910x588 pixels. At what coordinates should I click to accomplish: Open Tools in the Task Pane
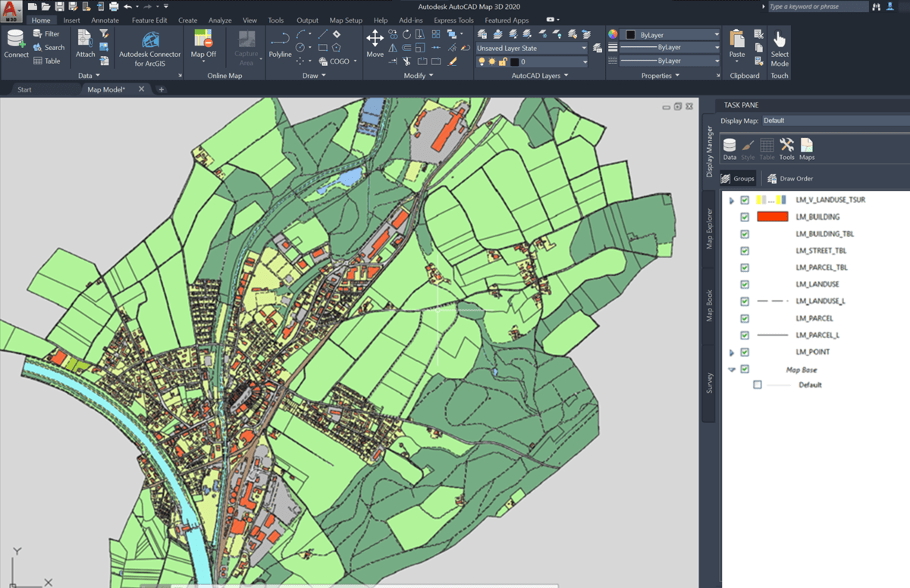click(786, 149)
